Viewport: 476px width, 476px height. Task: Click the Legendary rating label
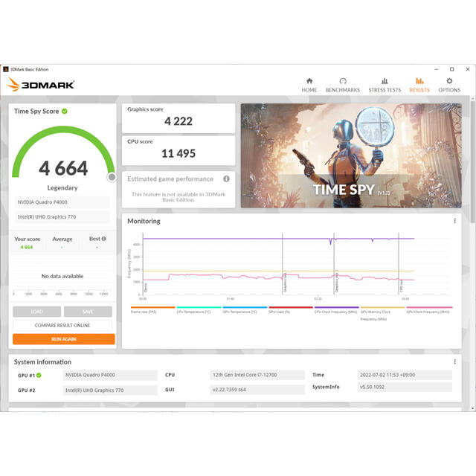pos(62,188)
